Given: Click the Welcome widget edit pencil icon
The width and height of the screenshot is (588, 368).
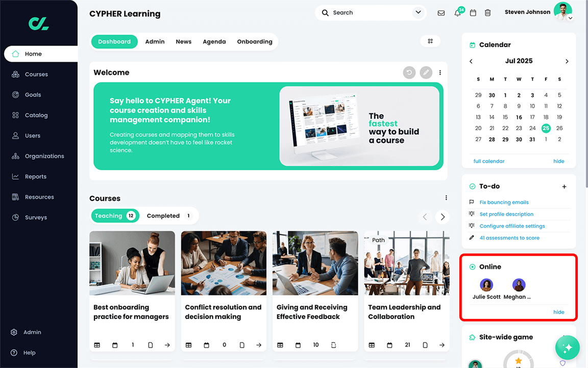Looking at the screenshot, I should click(426, 73).
